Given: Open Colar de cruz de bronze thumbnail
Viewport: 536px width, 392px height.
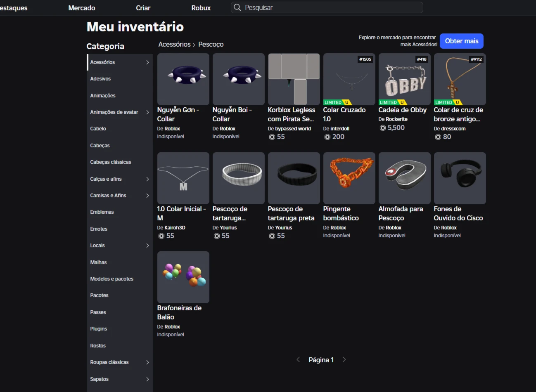Looking at the screenshot, I should (460, 79).
